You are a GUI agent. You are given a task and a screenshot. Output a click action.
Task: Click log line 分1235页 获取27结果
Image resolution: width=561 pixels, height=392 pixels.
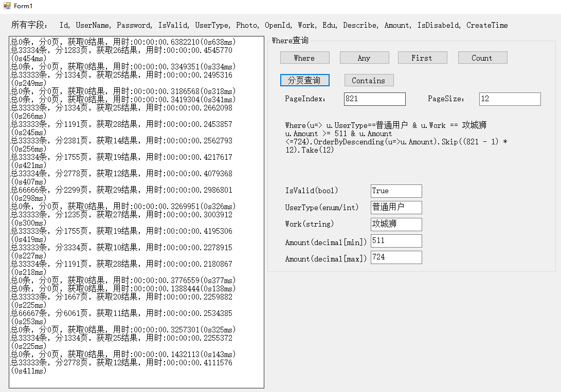tap(121, 219)
